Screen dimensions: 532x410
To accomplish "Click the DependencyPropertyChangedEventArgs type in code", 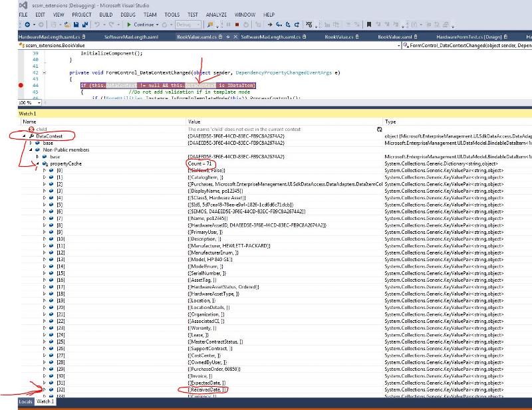I will (284, 72).
